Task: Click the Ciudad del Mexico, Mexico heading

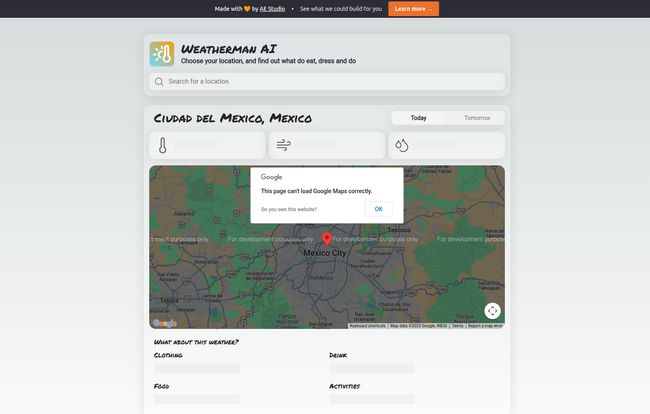Action: (233, 118)
